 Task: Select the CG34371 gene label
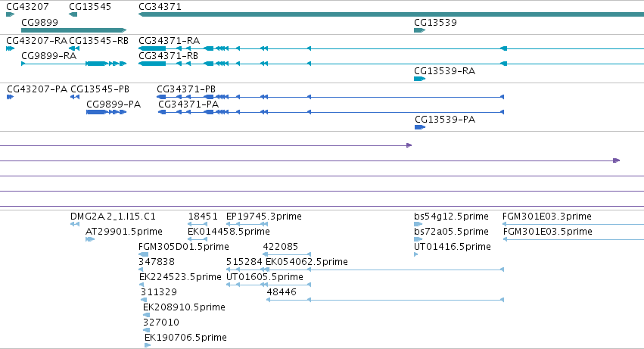coord(160,7)
